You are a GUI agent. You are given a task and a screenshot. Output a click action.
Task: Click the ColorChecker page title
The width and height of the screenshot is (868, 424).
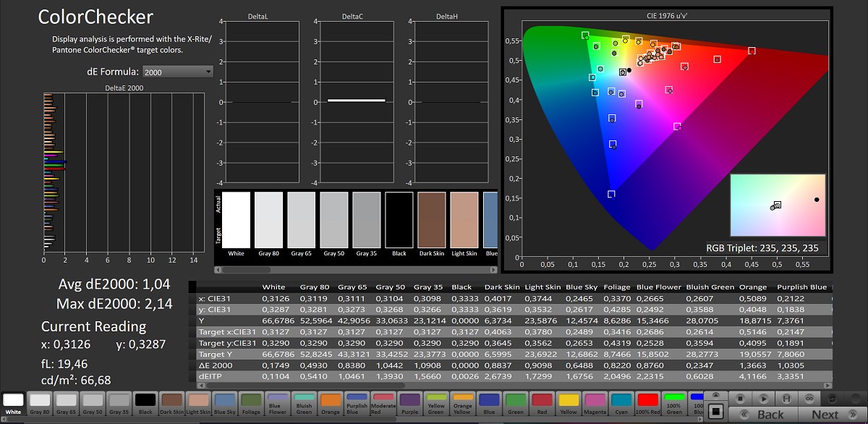coord(95,17)
